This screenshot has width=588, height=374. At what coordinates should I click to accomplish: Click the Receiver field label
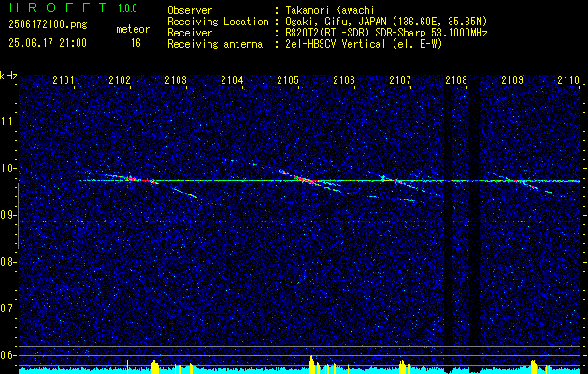point(190,33)
